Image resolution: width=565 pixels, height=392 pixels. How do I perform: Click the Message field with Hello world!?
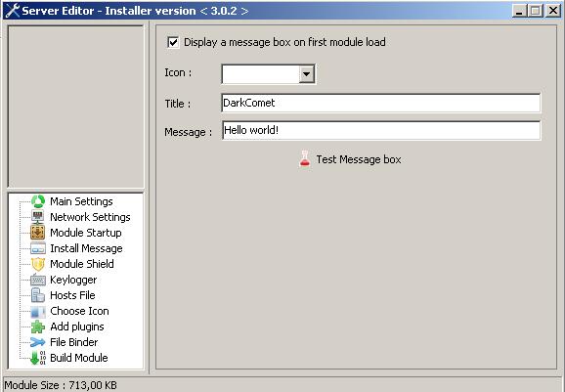(381, 130)
